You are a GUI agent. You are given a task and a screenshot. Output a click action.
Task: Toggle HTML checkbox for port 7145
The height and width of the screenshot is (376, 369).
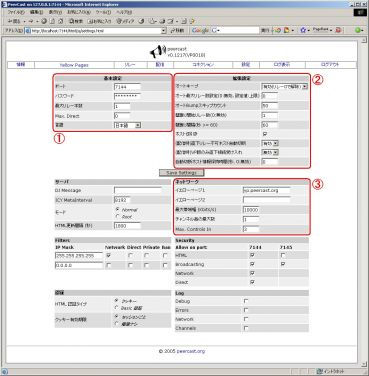coord(283,255)
